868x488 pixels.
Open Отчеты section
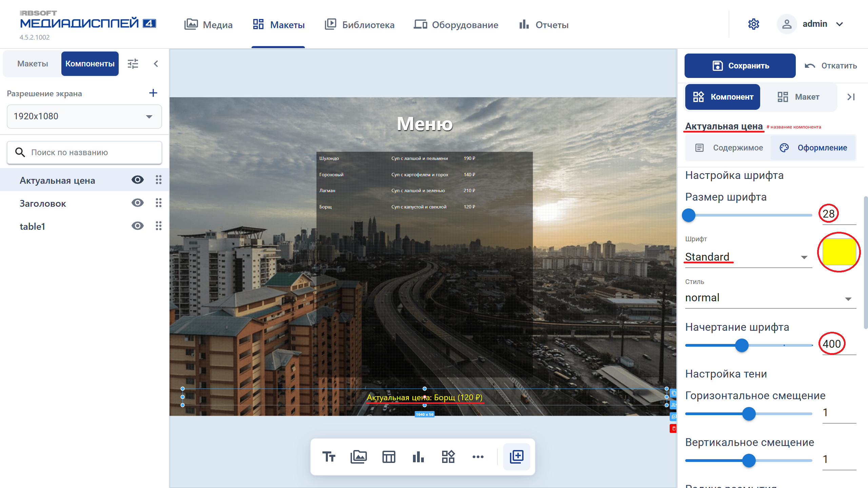(544, 24)
